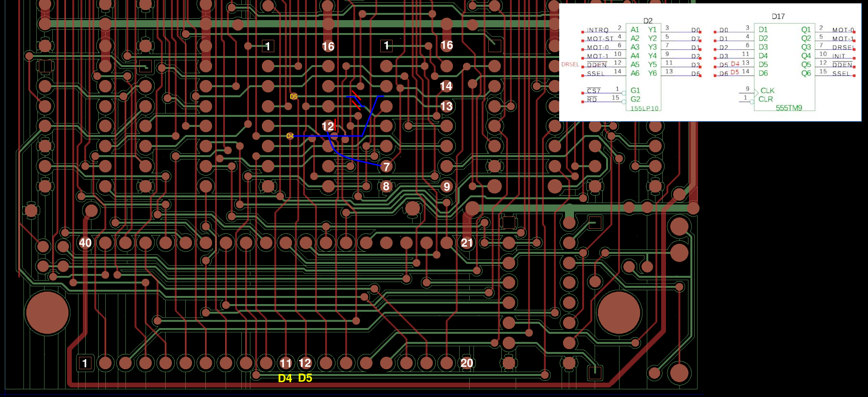Select the 155LP10 part name

[x=644, y=109]
